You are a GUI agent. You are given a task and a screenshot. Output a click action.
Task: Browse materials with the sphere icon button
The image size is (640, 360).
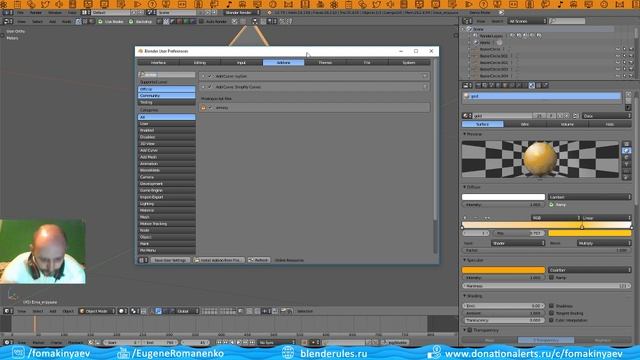pos(467,116)
